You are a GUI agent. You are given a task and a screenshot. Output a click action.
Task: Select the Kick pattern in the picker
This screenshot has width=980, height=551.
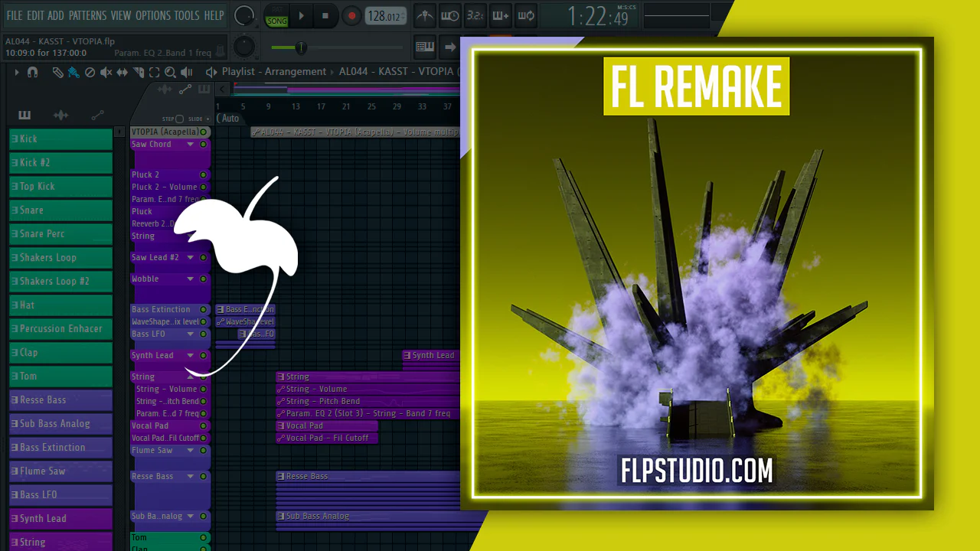[x=60, y=139]
